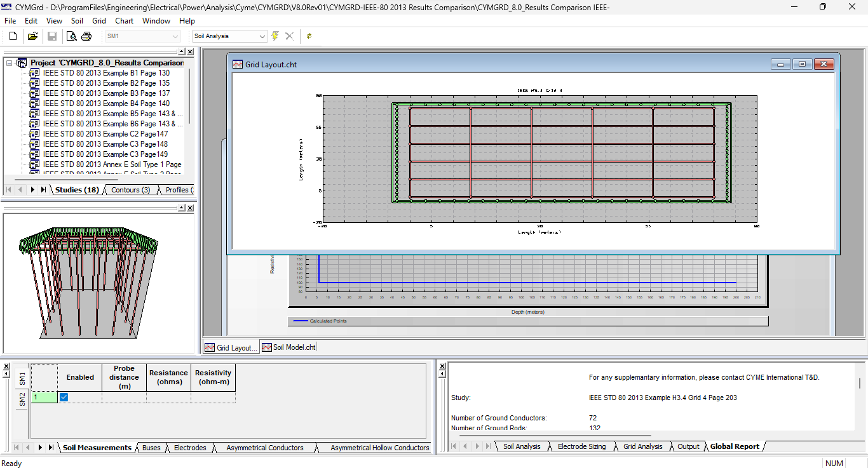Collapse the 3D view pane with the up arrow
The height and width of the screenshot is (468, 868).
(181, 208)
